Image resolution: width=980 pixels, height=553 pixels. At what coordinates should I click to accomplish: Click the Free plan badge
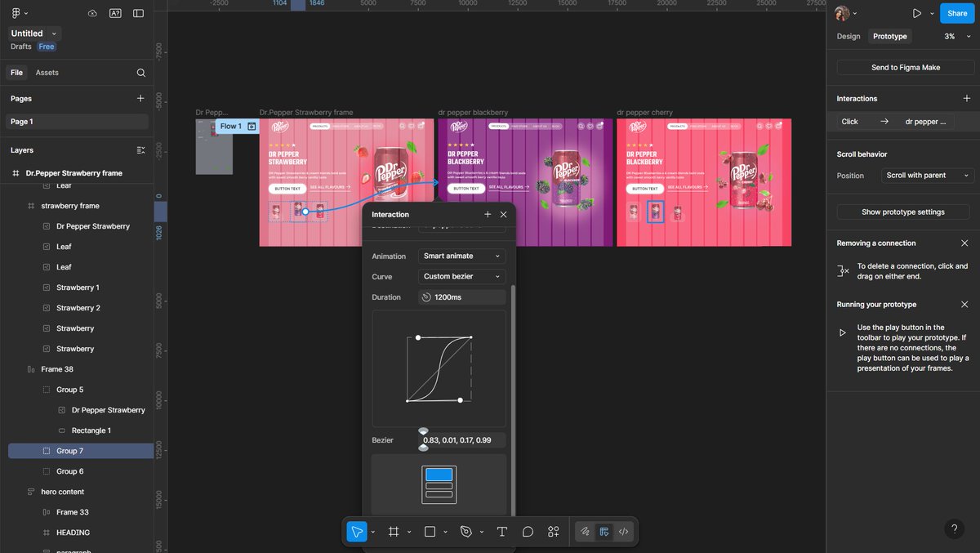pyautogui.click(x=47, y=47)
